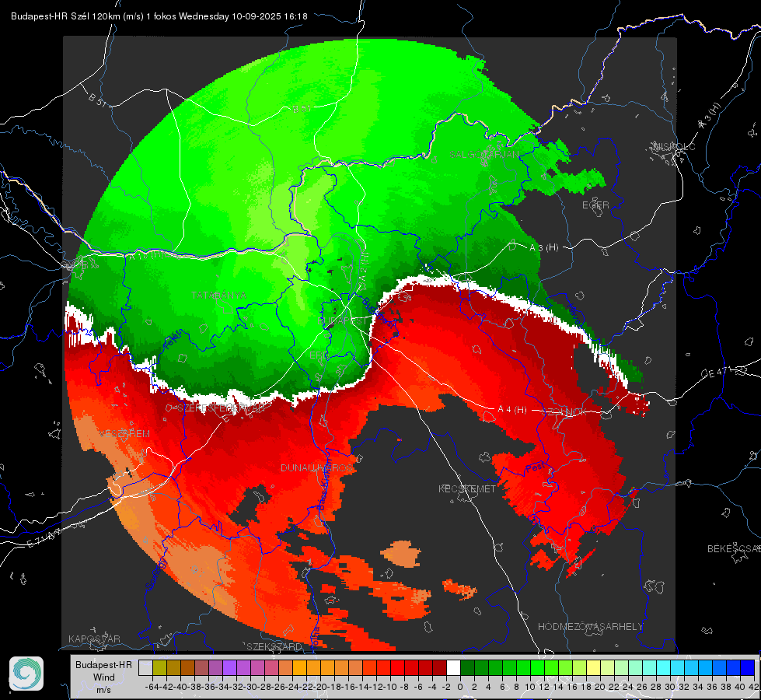Click the SZEKSZARD city label
The width and height of the screenshot is (761, 700).
274,646
